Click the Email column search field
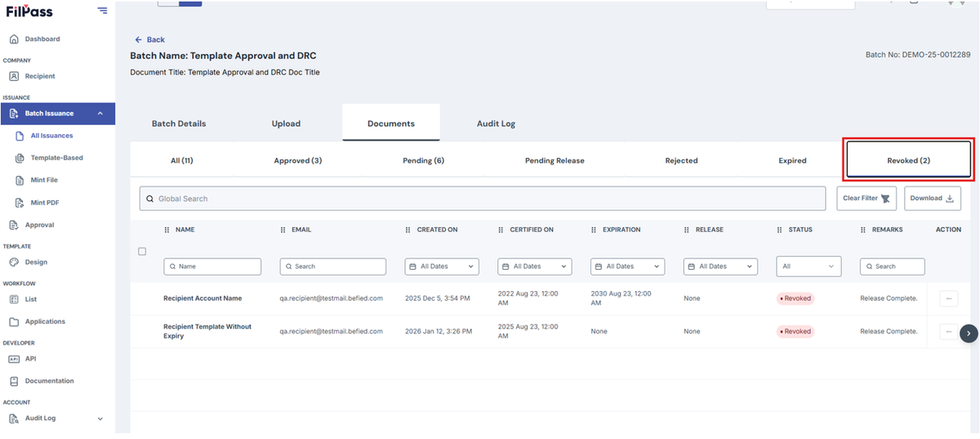The width and height of the screenshot is (980, 439). [333, 267]
